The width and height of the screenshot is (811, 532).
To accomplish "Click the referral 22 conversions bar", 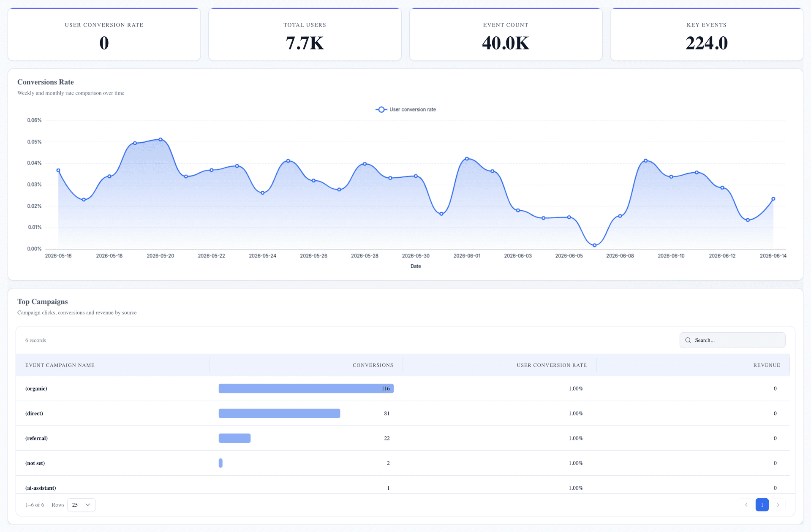I will 234,438.
